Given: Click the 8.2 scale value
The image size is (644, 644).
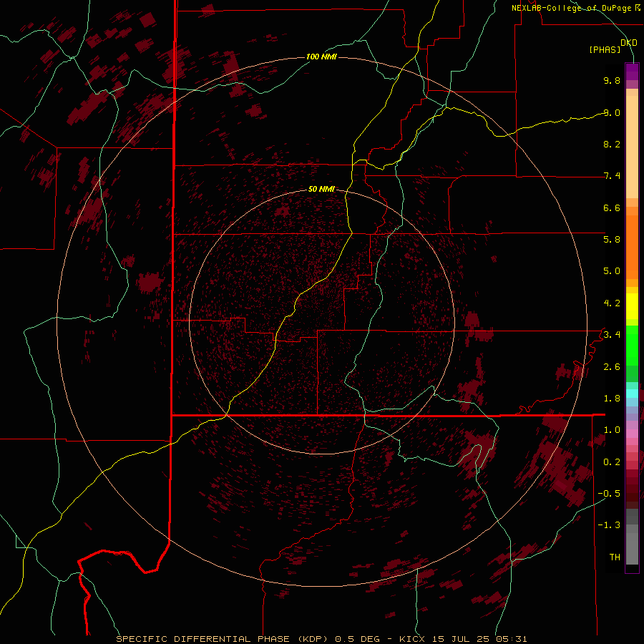Looking at the screenshot, I should (612, 144).
